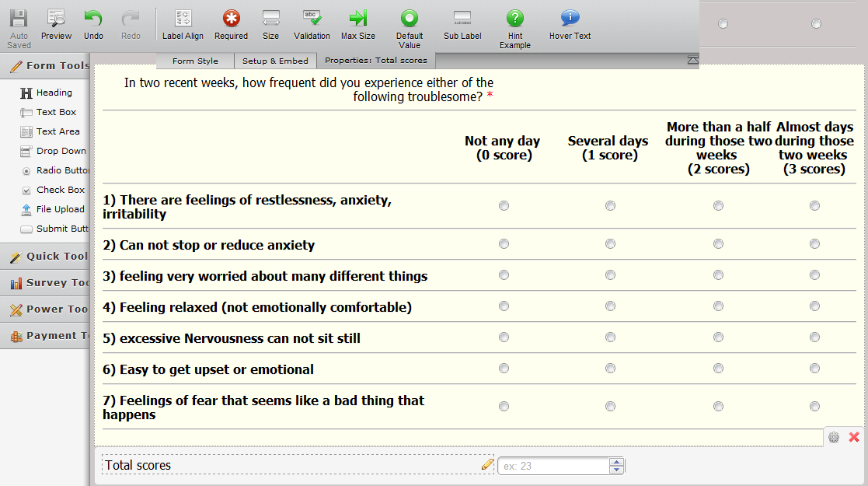This screenshot has height=486, width=868.
Task: Open the Size setting
Action: 270,25
